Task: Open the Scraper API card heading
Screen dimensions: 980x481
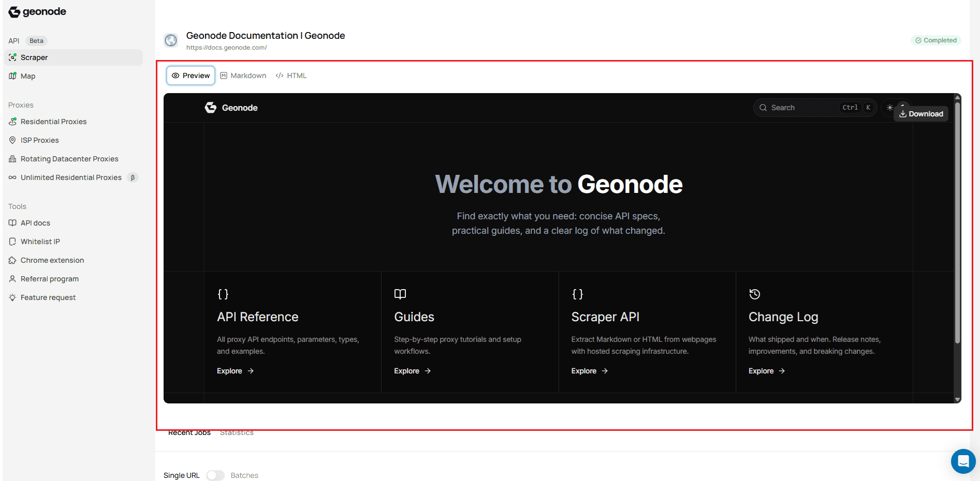Action: 605,317
